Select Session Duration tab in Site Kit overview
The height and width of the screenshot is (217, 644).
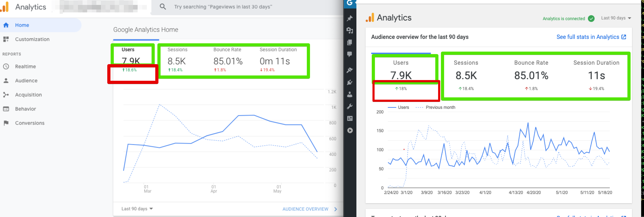pyautogui.click(x=597, y=75)
